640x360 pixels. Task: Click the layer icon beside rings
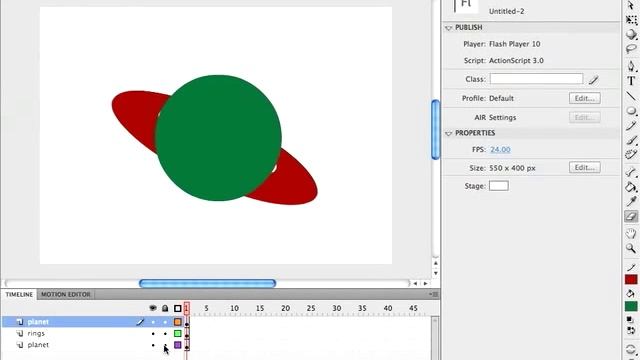tap(20, 333)
